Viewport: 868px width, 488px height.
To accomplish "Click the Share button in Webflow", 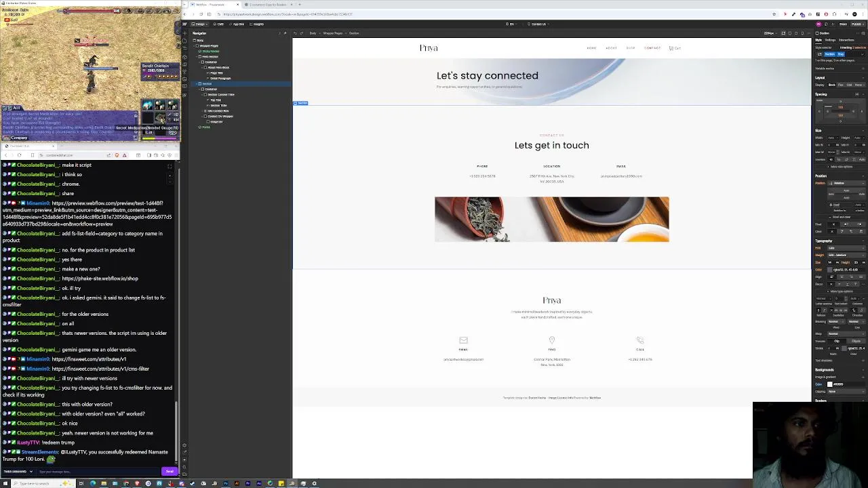I will click(843, 24).
